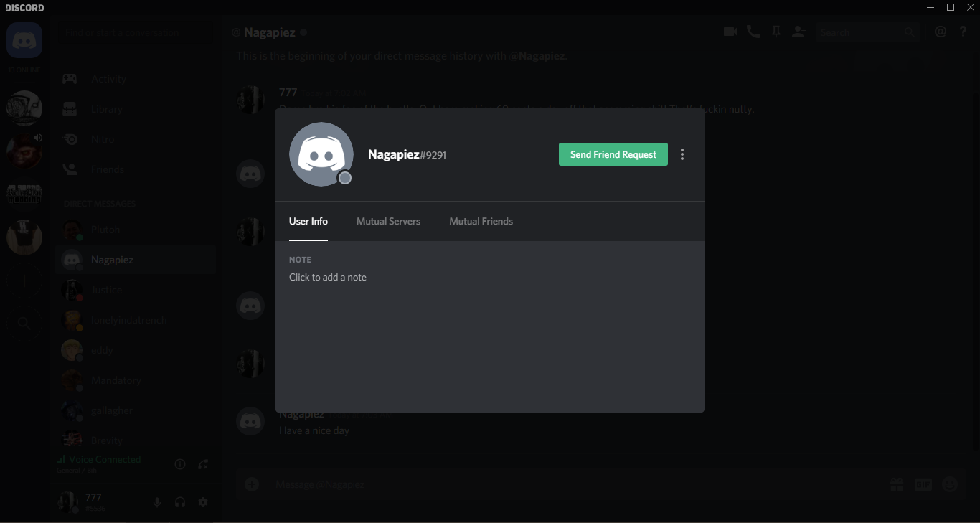The image size is (980, 523).
Task: Open recent mentions @ icon
Action: pos(941,32)
